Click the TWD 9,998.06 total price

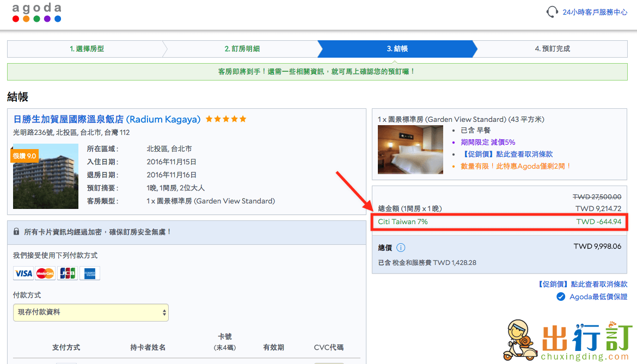point(597,246)
